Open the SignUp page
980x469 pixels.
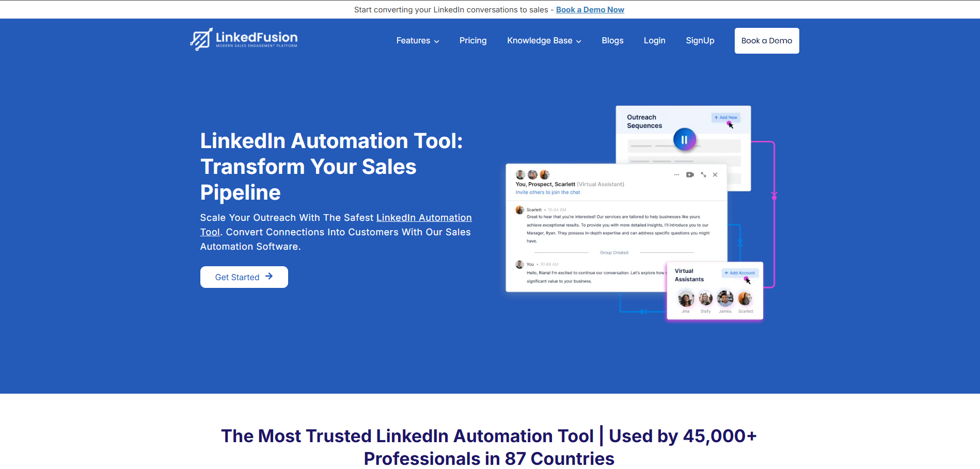pyautogui.click(x=700, y=41)
